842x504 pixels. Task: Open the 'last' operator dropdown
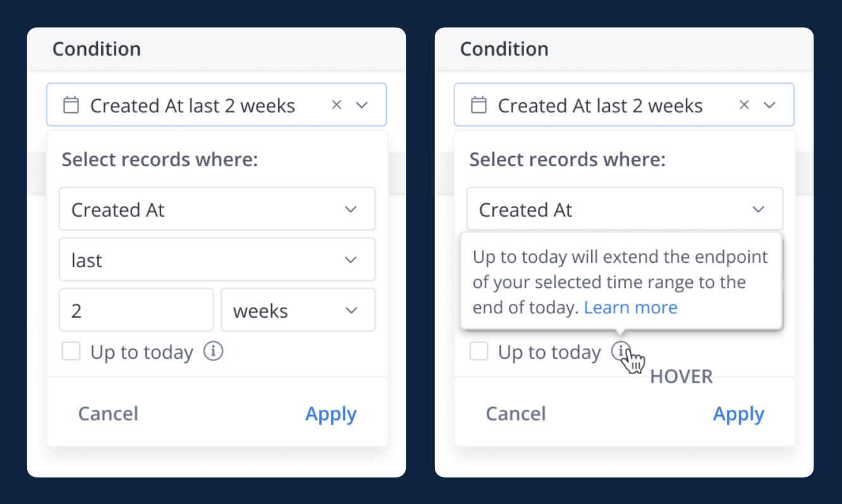pyautogui.click(x=217, y=260)
